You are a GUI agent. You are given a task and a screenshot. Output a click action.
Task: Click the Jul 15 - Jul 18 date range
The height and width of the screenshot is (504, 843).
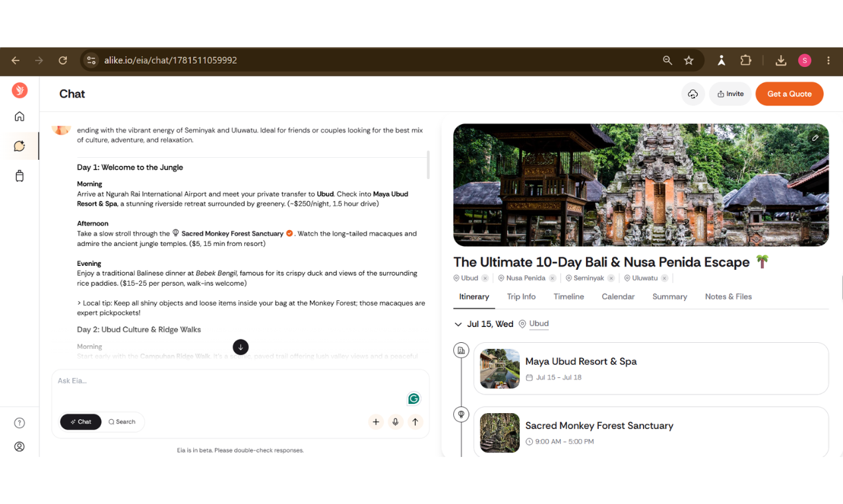(x=559, y=377)
